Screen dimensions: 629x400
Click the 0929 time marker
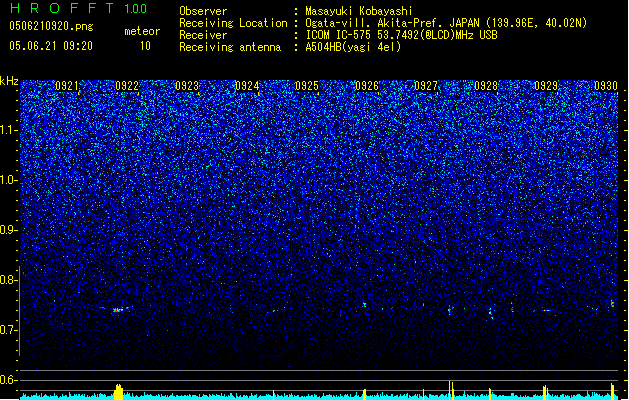[546, 86]
